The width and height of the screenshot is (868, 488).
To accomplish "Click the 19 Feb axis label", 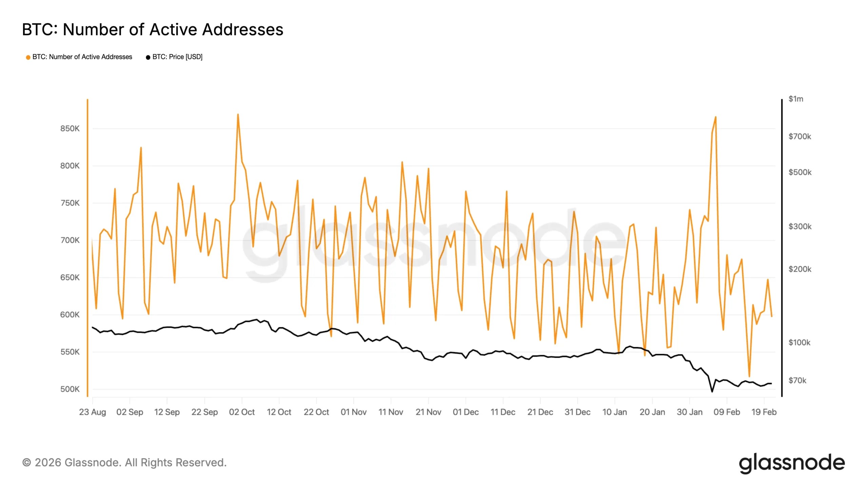I will pos(764,412).
